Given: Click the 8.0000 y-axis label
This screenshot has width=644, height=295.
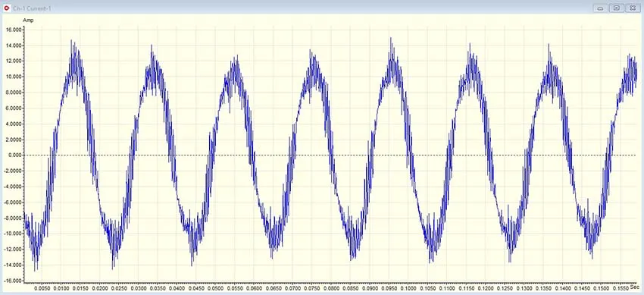Looking at the screenshot, I should coord(13,93).
